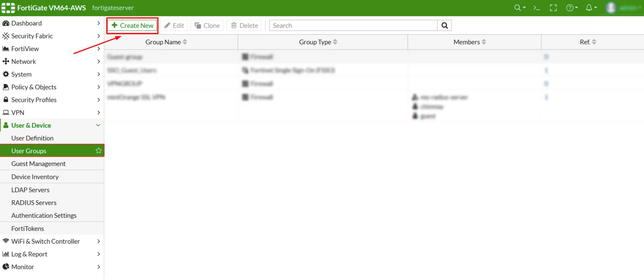The height and width of the screenshot is (279, 644).
Task: Click the Ref. count link in first row
Action: (546, 57)
